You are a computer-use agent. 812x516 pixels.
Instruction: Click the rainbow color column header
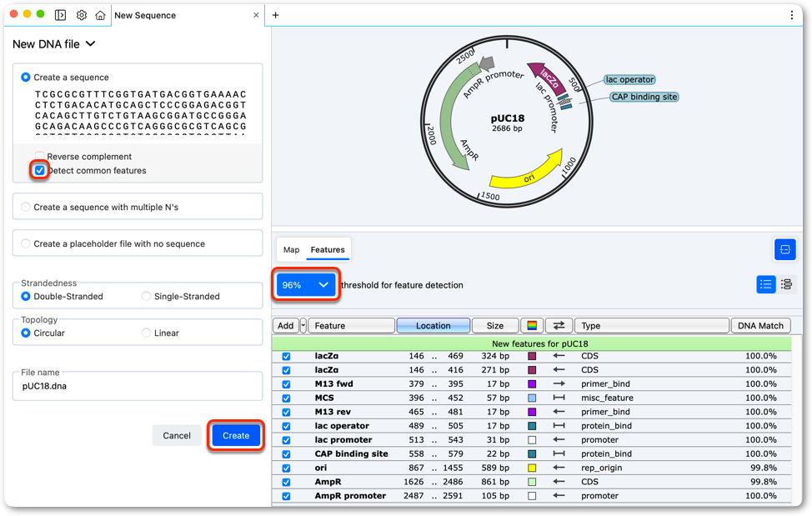(532, 326)
